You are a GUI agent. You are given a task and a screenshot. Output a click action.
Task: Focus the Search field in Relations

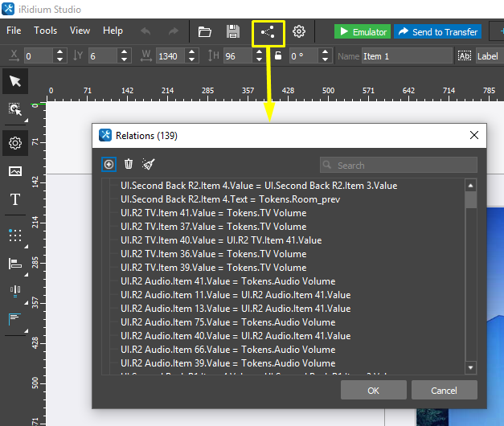click(399, 166)
